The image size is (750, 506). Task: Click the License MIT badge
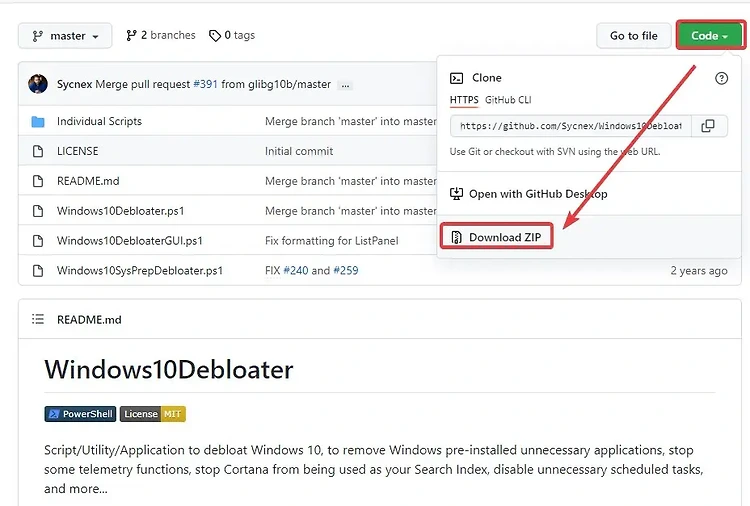pyautogui.click(x=153, y=414)
